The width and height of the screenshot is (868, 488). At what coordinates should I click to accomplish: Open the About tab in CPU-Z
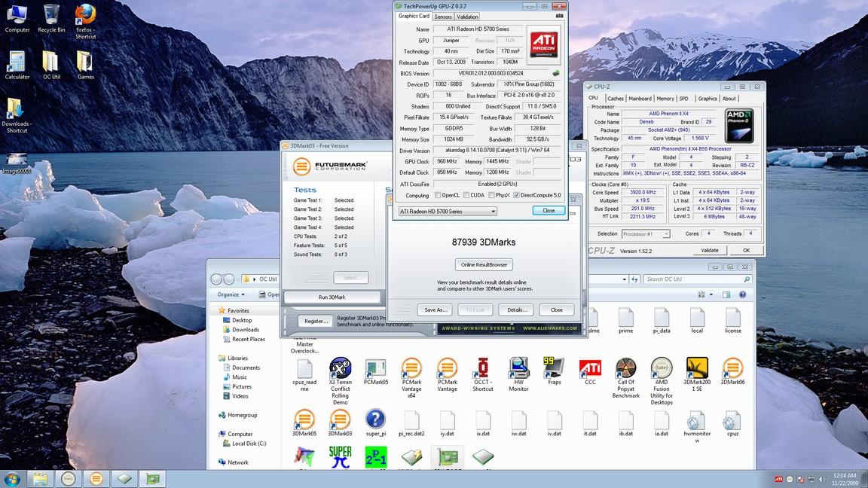(x=729, y=99)
